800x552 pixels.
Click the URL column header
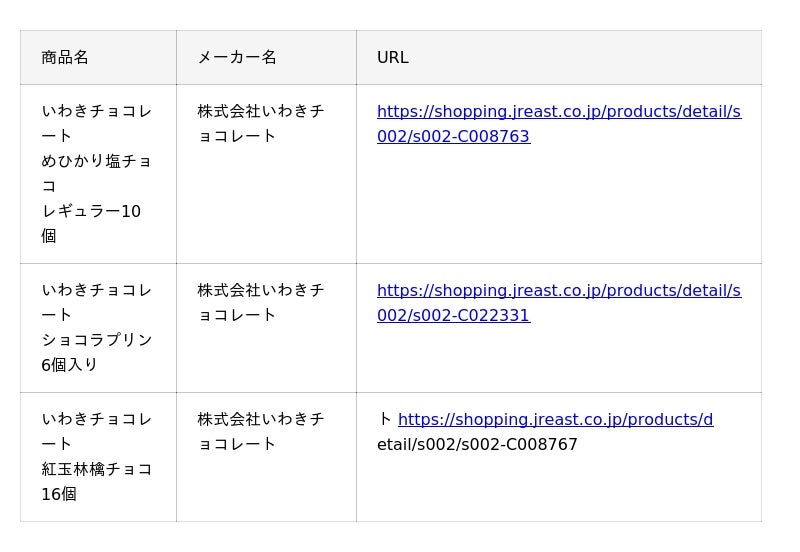click(x=393, y=58)
